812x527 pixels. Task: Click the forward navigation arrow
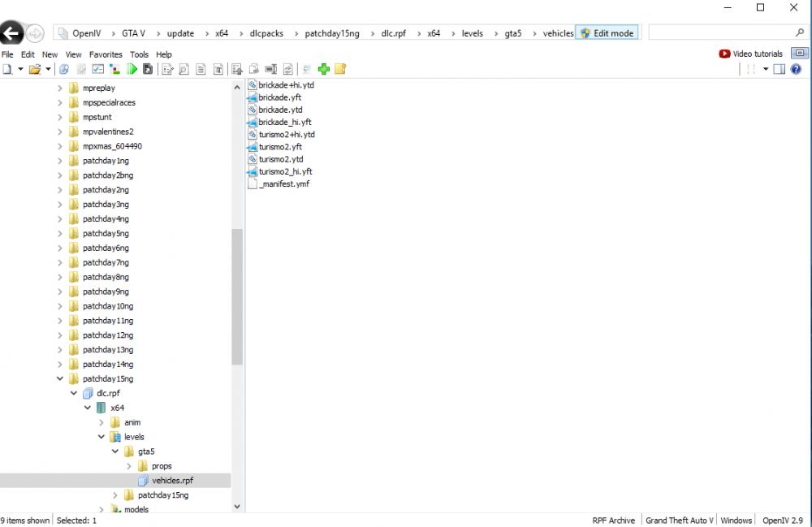(35, 33)
